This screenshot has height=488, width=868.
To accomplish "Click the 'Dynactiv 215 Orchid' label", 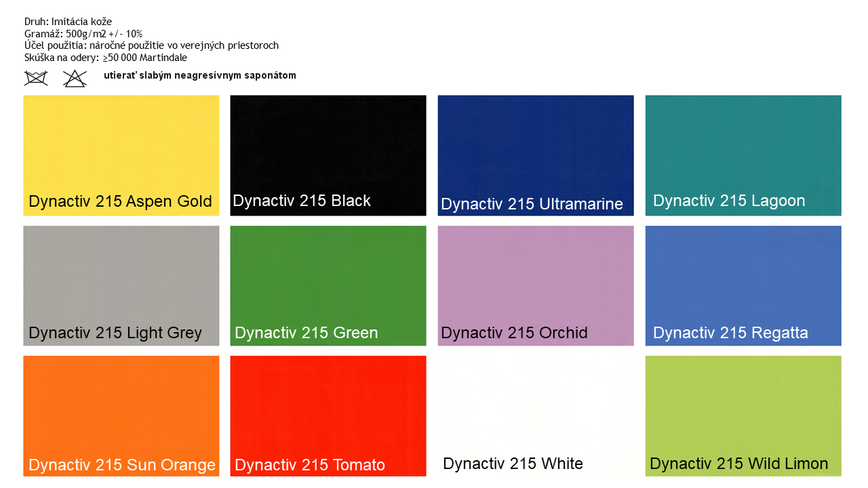I will tap(514, 333).
